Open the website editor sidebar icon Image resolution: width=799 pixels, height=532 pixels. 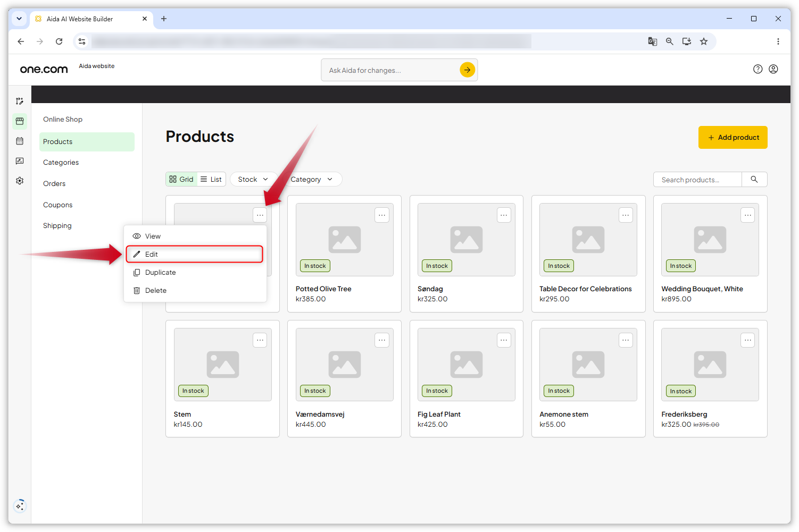20,101
